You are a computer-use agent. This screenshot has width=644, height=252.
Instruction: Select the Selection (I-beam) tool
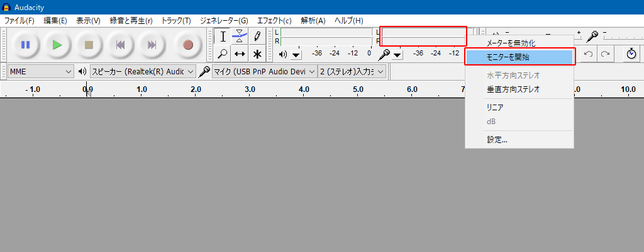click(x=223, y=37)
